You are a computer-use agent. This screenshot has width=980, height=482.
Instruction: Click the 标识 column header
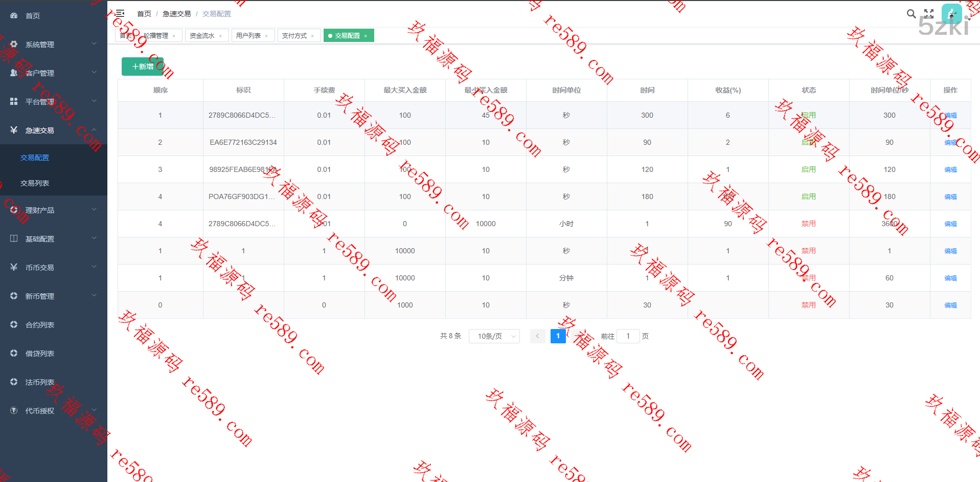[243, 90]
